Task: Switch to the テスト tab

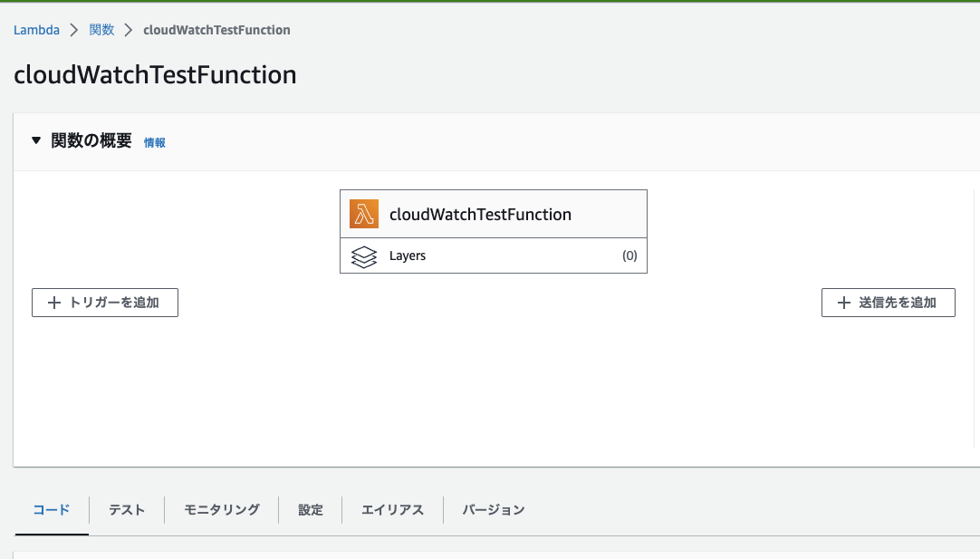Action: click(x=127, y=509)
